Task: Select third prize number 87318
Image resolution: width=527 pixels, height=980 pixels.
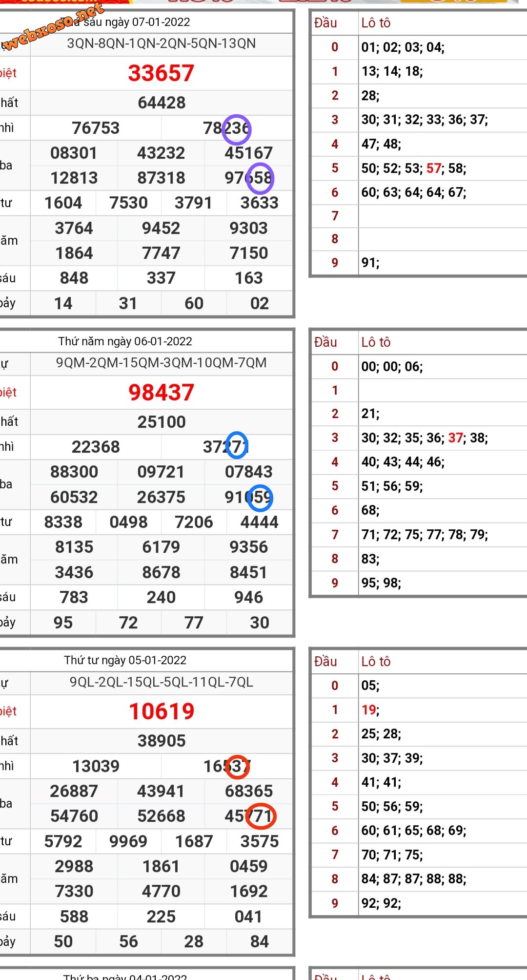Action: point(161,178)
